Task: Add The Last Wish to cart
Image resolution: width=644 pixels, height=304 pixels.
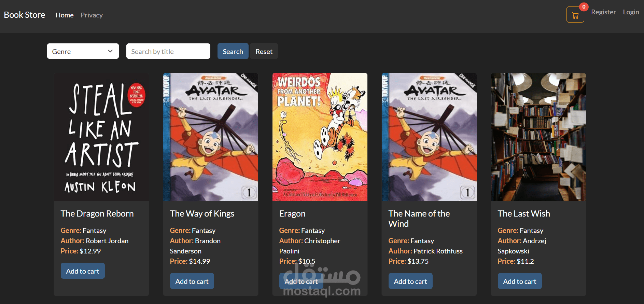Action: click(520, 281)
